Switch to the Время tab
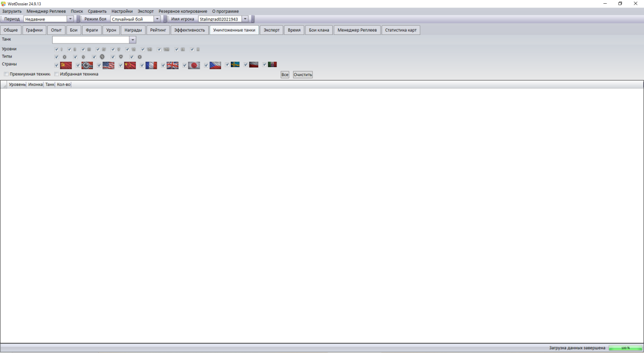644x353 pixels. click(294, 30)
